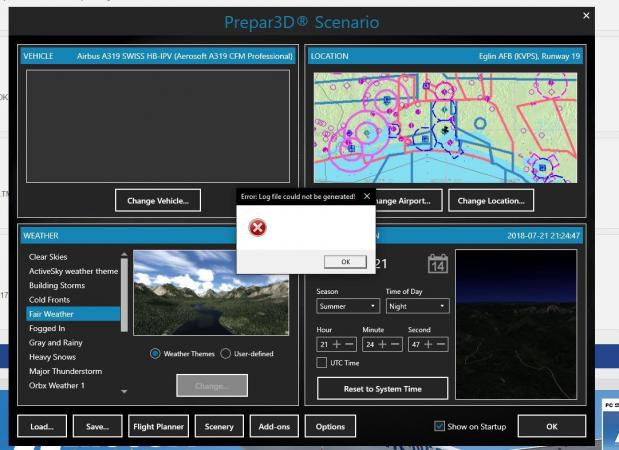Click the empty vehicle preview pane
This screenshot has height=450, width=619.
pos(158,126)
